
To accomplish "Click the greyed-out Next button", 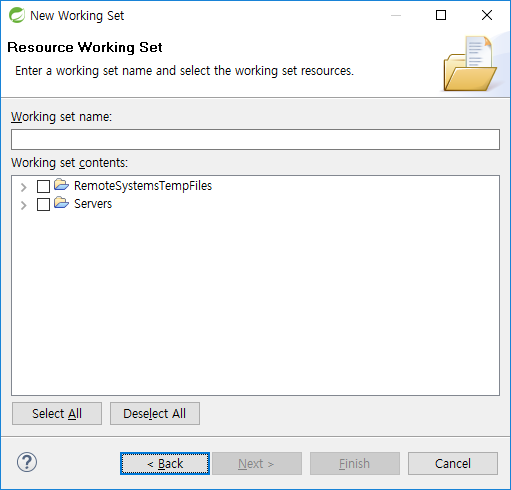I will pyautogui.click(x=257, y=463).
